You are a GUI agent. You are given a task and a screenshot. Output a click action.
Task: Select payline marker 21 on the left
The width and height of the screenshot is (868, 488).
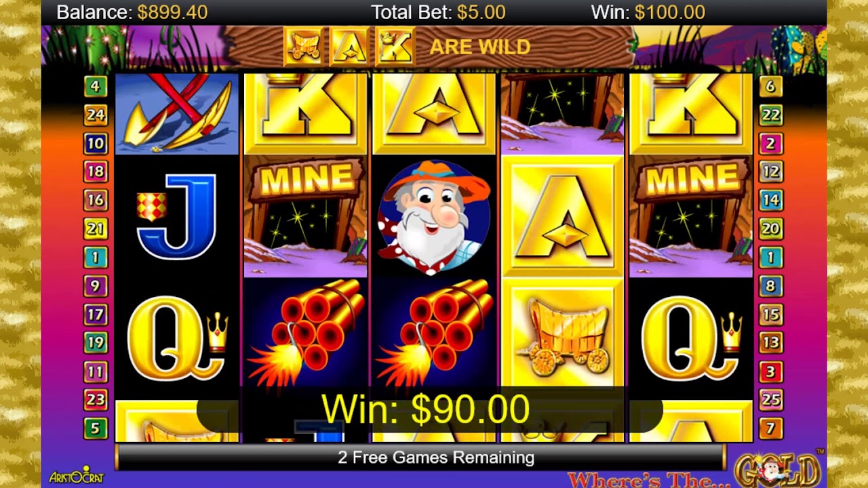96,229
